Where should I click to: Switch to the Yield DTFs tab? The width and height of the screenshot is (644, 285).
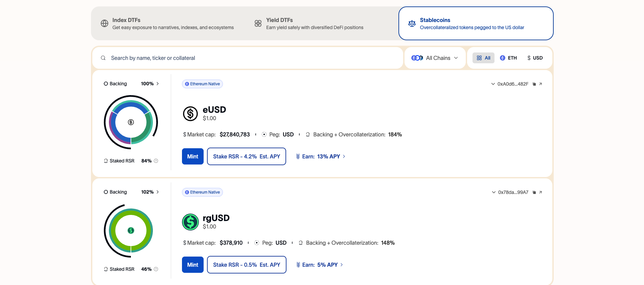321,23
